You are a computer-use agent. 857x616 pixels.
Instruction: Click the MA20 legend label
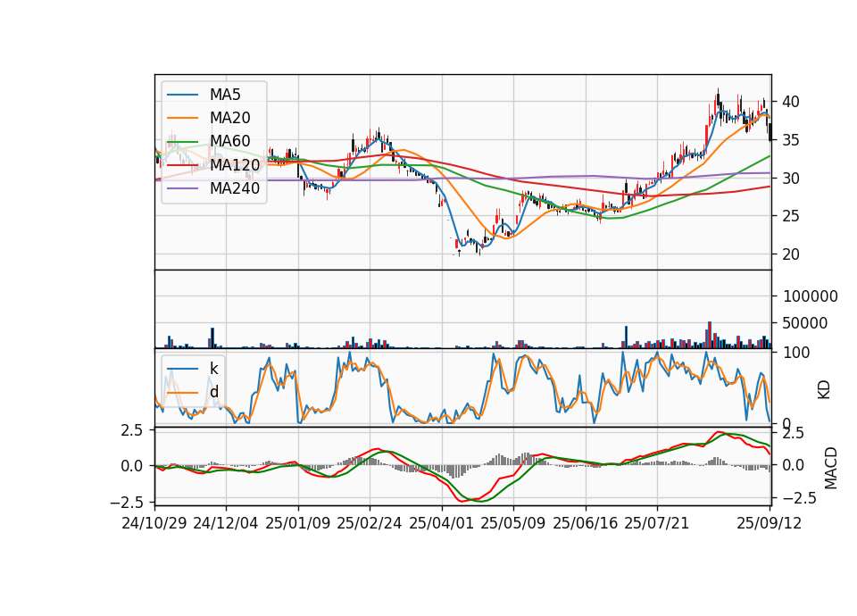click(229, 118)
